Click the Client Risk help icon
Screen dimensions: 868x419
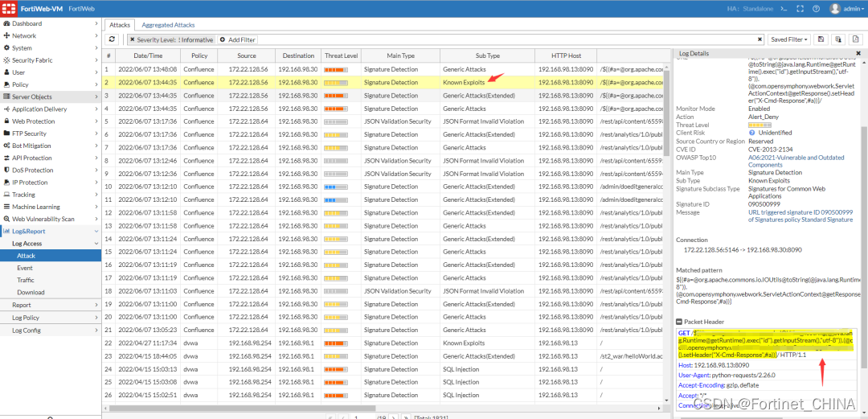click(752, 133)
